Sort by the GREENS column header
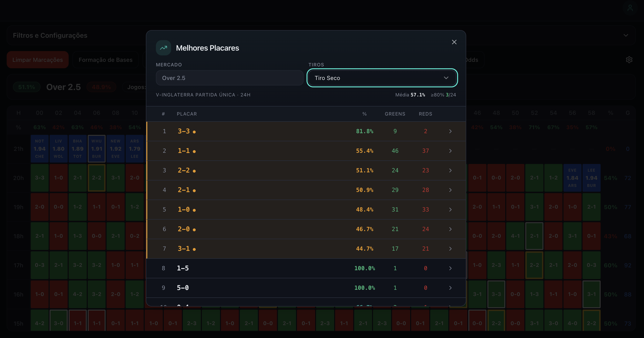This screenshot has width=644, height=338. point(395,114)
